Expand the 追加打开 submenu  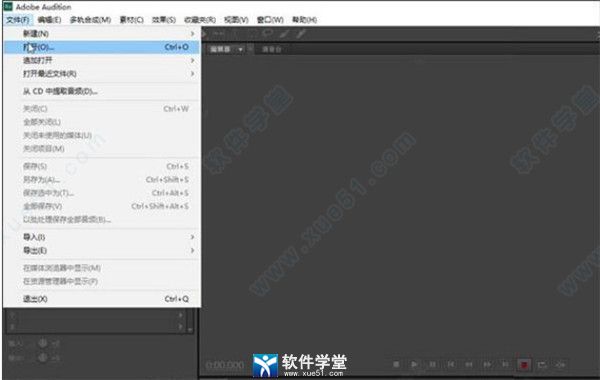(101, 60)
